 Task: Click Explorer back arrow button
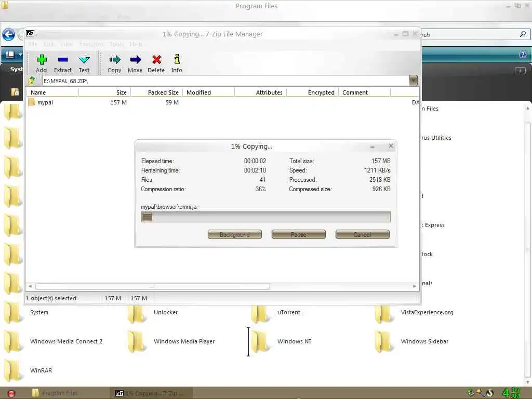(8, 34)
